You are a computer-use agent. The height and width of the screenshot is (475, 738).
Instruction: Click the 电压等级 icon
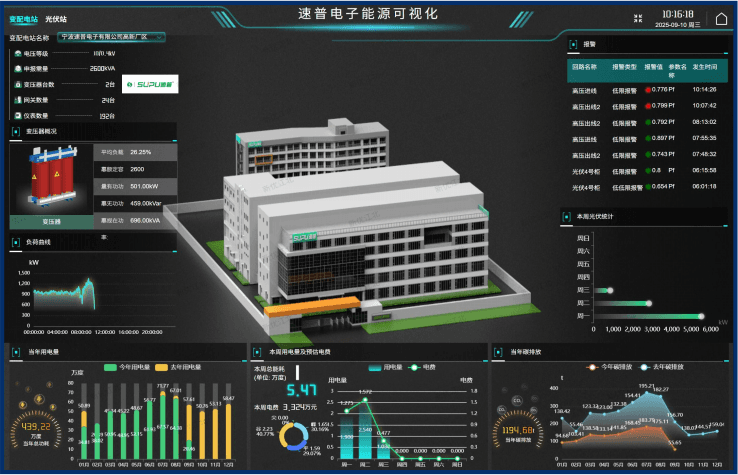pyautogui.click(x=18, y=54)
